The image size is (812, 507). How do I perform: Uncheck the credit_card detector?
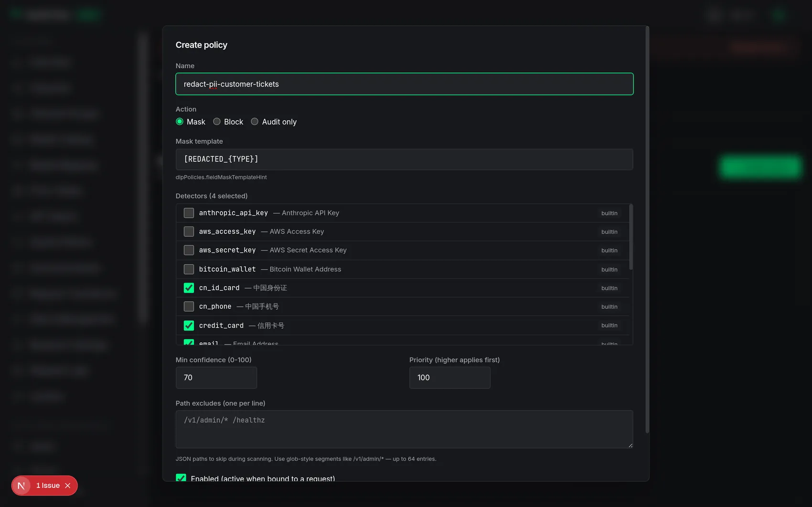(x=189, y=326)
